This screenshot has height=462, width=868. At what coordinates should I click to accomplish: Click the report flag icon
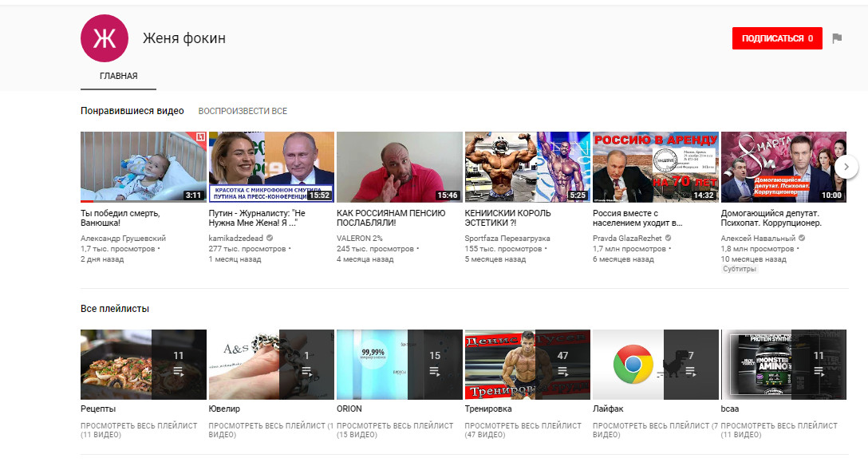(x=837, y=38)
